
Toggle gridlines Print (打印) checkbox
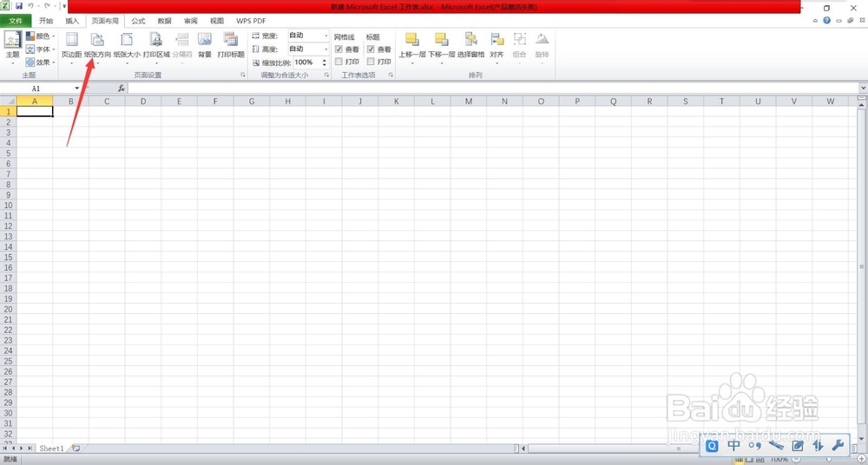click(x=339, y=62)
